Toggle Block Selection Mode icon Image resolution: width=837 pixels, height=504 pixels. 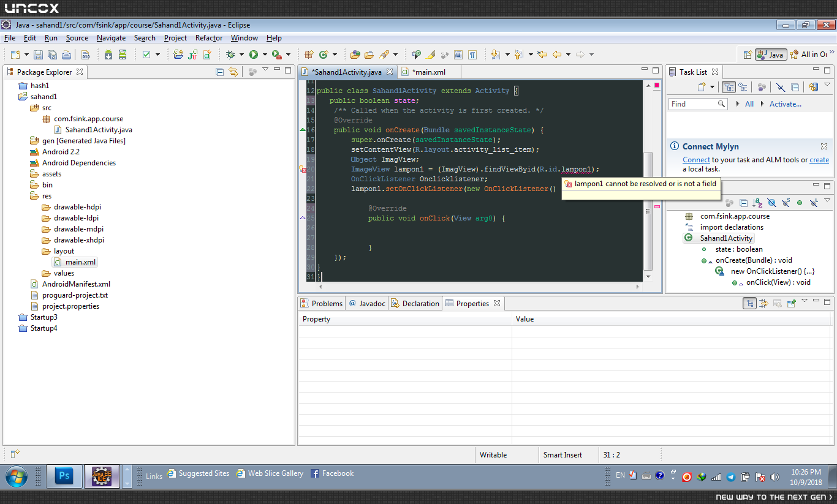(x=458, y=55)
